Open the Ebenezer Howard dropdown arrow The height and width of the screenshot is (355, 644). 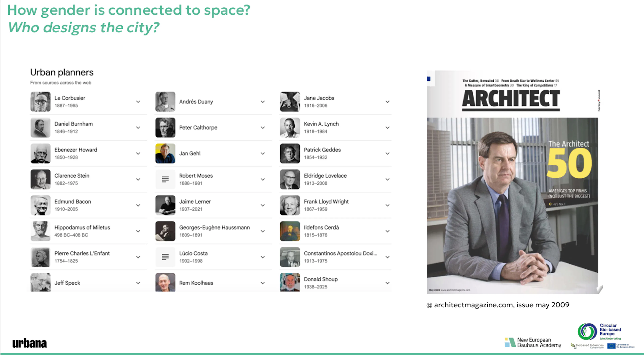point(138,153)
